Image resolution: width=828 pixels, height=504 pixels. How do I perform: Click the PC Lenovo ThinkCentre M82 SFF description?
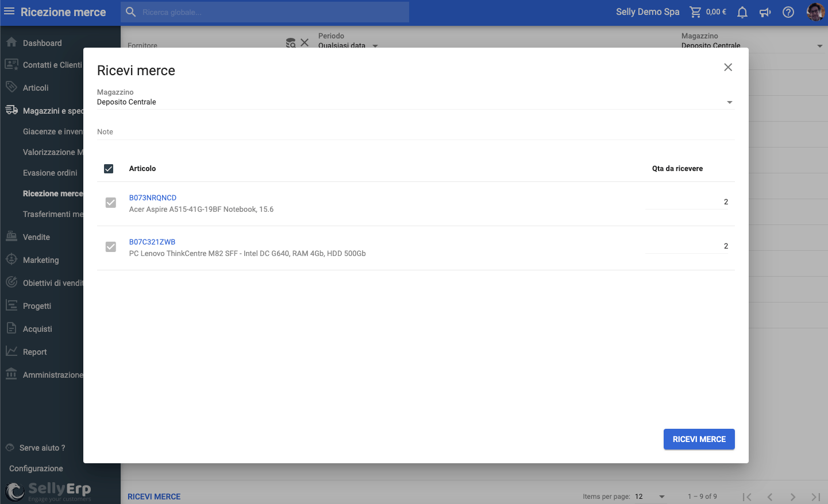click(248, 254)
